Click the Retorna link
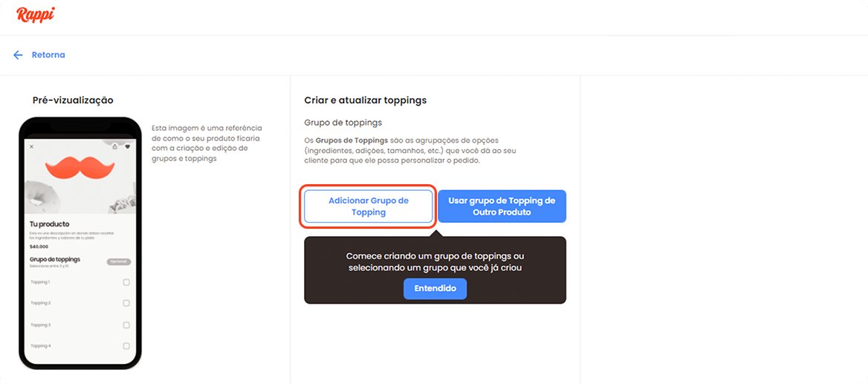This screenshot has width=868, height=384. [48, 55]
